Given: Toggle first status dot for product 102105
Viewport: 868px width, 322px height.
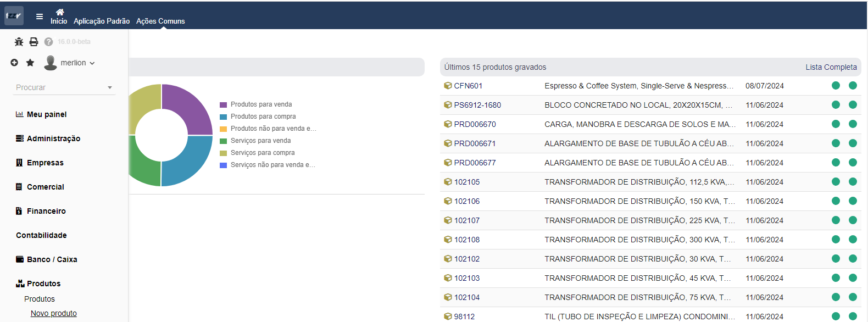Looking at the screenshot, I should click(x=836, y=182).
